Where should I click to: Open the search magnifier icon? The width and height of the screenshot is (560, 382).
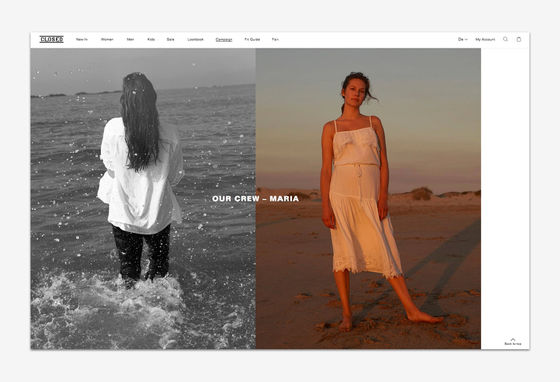(505, 39)
